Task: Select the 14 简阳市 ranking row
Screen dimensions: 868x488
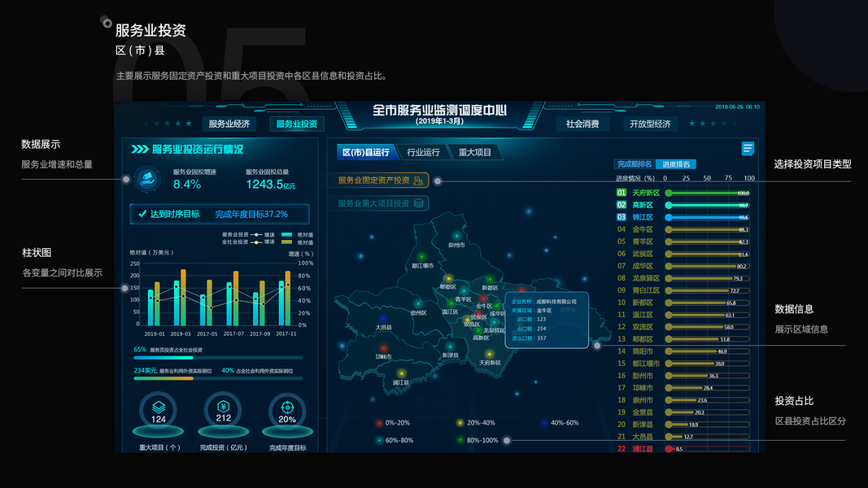Action: (683, 351)
